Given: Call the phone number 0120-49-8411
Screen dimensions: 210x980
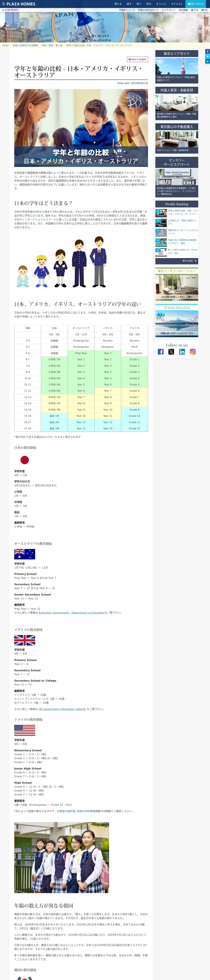Looking at the screenshot, I should pos(11,10).
